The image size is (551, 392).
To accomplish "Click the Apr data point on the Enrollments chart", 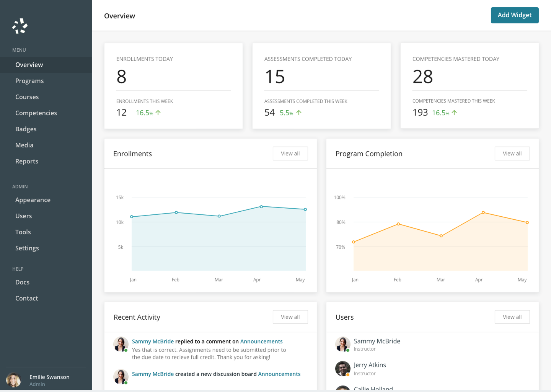I will tap(261, 207).
